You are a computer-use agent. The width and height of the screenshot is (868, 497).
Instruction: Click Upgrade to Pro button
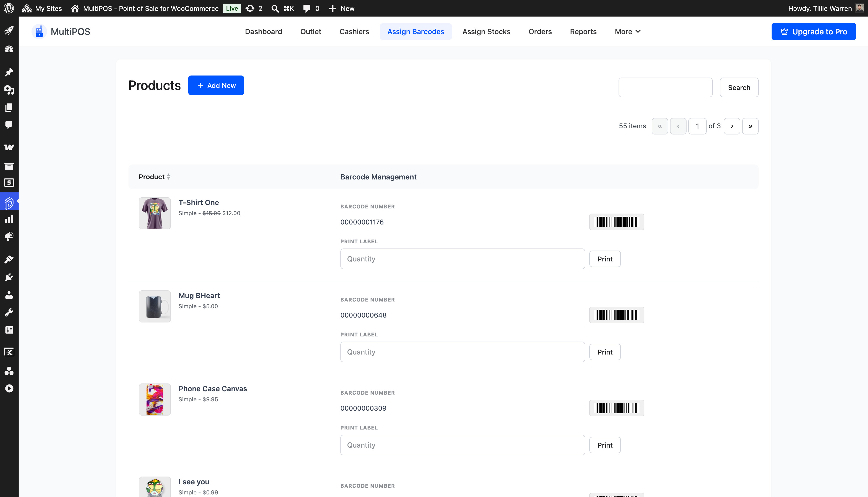point(813,31)
